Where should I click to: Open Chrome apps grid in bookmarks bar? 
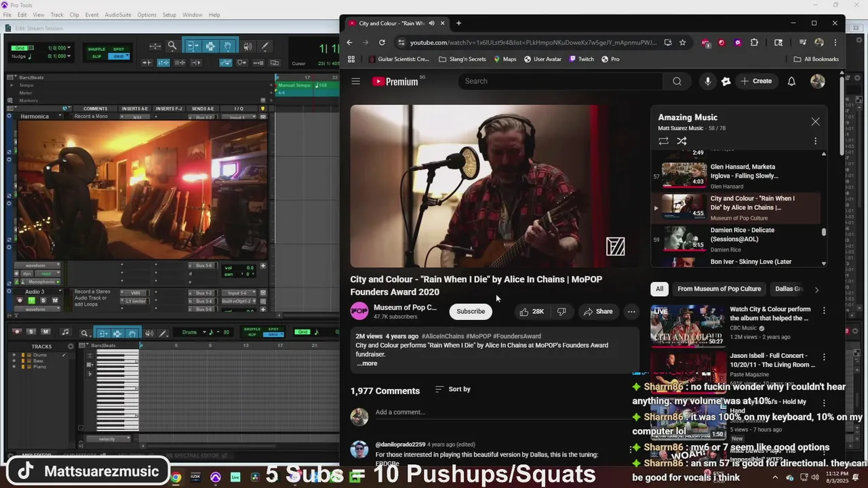[351, 59]
